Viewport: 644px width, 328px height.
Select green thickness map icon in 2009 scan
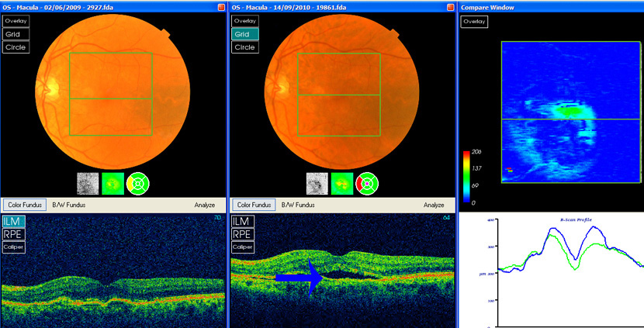tap(113, 183)
